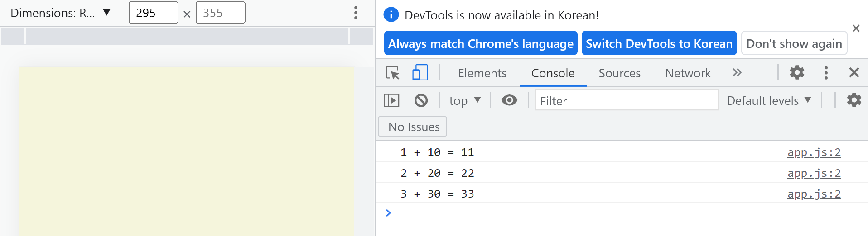Close the DevTools panel
Viewport: 868px width, 236px height.
coord(854,72)
